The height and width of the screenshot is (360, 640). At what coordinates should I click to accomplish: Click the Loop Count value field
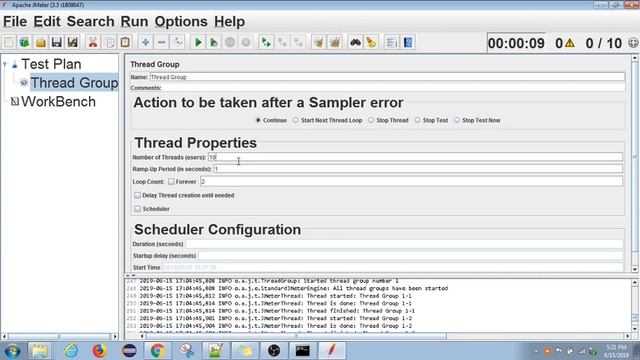pyautogui.click(x=411, y=182)
